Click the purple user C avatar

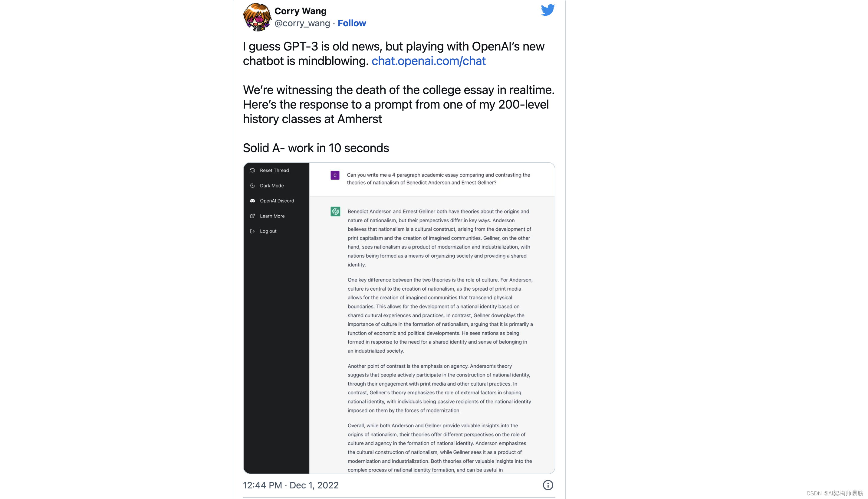tap(335, 175)
